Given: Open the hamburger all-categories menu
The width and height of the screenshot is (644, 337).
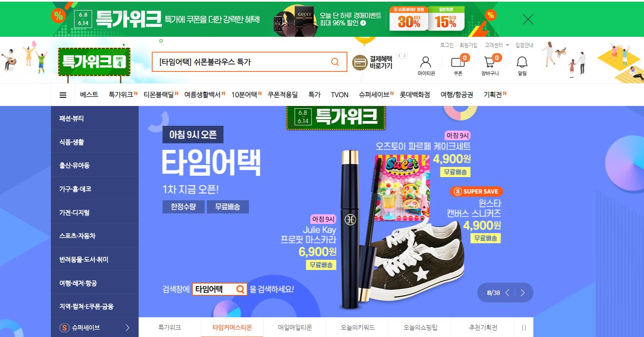Looking at the screenshot, I should [x=63, y=95].
